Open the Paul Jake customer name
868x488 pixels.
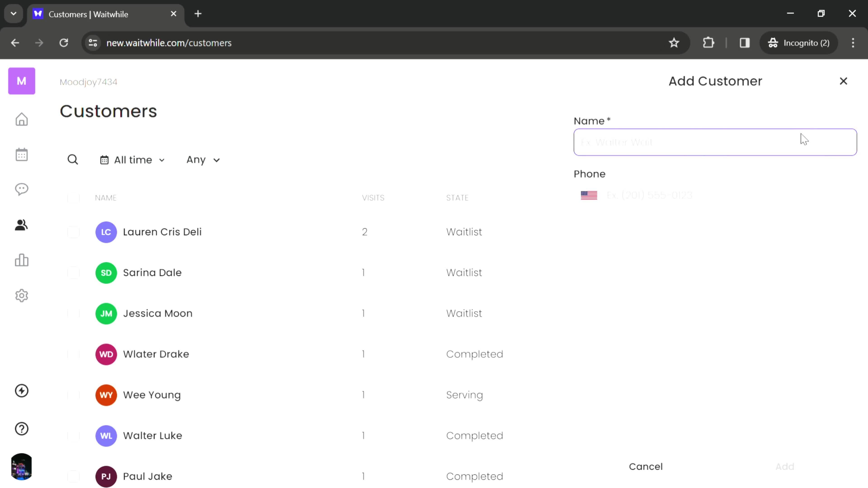pyautogui.click(x=148, y=476)
